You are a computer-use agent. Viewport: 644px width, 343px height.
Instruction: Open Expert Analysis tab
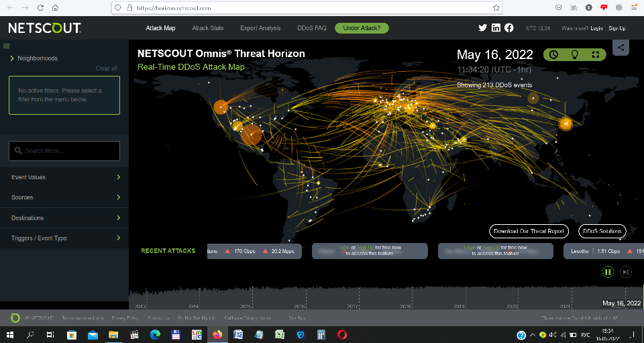point(260,28)
